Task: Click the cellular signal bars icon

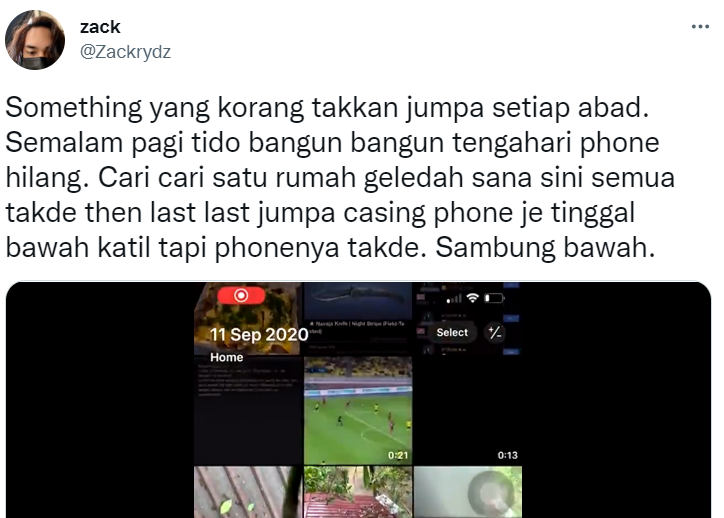Action: click(454, 299)
